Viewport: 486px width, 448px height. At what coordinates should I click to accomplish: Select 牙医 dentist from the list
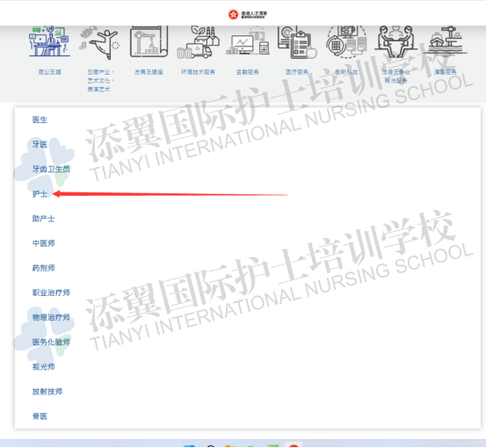click(x=40, y=144)
